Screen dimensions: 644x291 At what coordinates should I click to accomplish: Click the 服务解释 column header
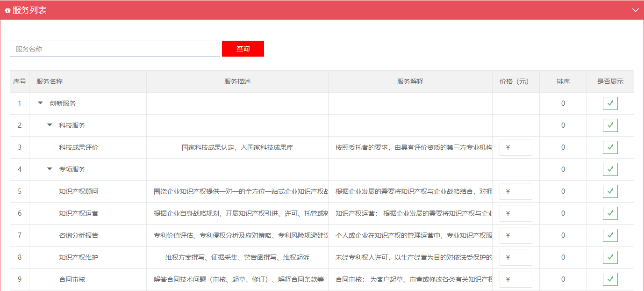pos(410,81)
